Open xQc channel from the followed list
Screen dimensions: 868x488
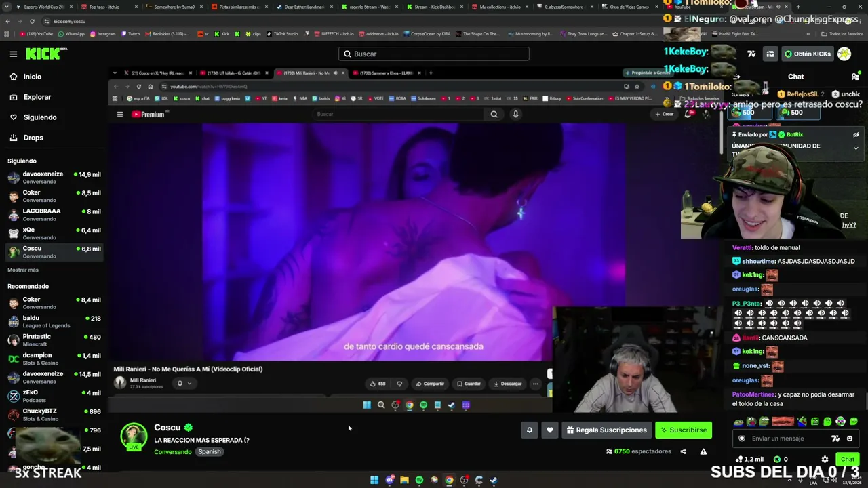[54, 233]
